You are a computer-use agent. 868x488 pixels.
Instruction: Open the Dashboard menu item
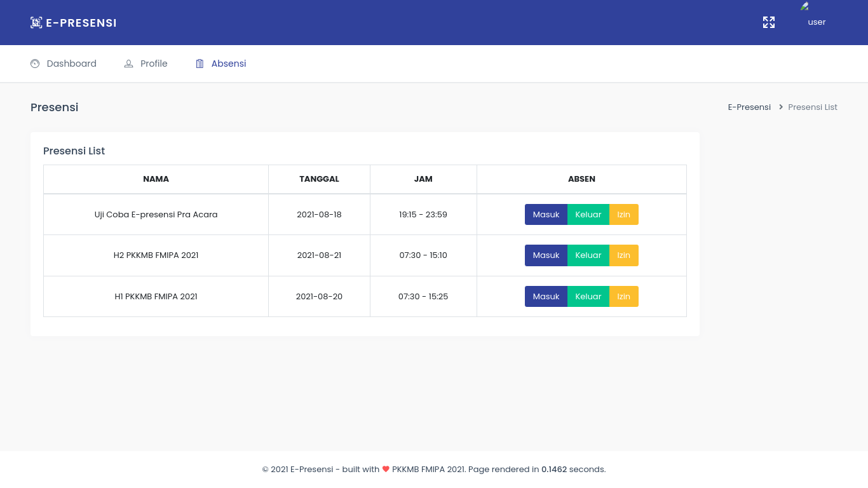click(71, 64)
